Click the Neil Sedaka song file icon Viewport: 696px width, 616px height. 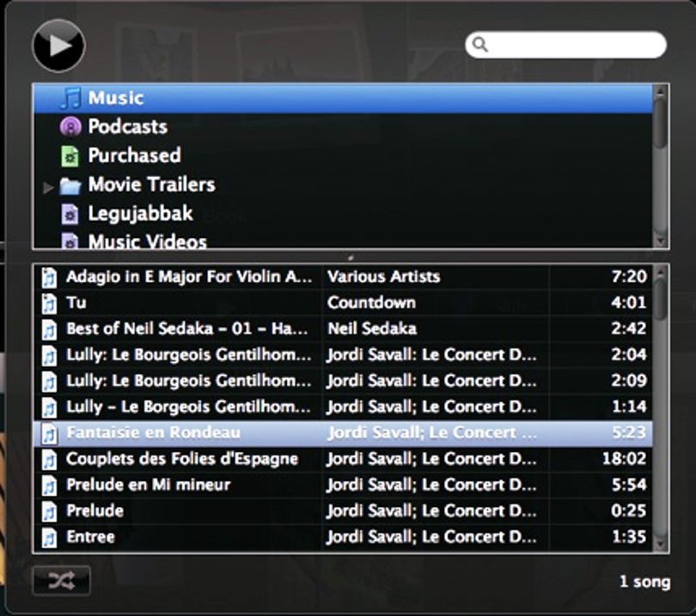pos(49,330)
